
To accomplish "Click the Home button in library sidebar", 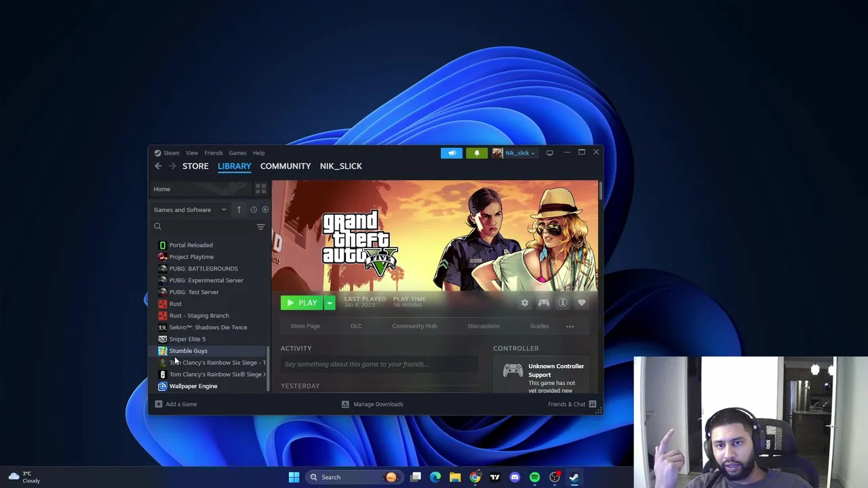I will (201, 189).
